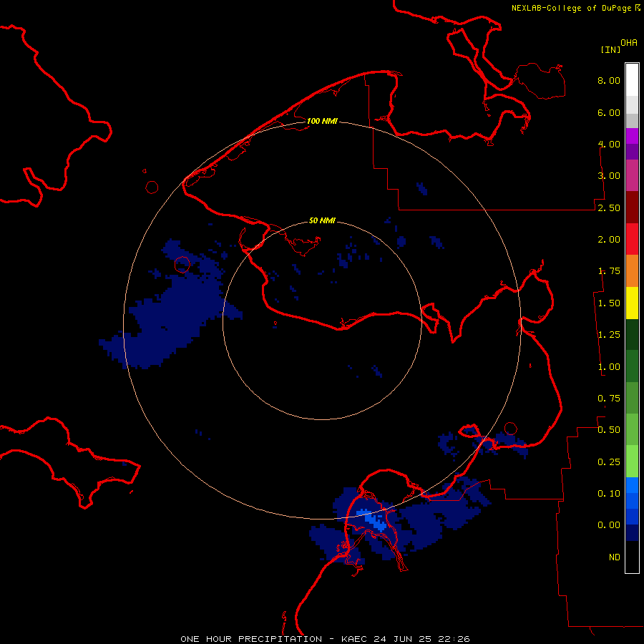Click the 1.00 legend value

click(609, 367)
